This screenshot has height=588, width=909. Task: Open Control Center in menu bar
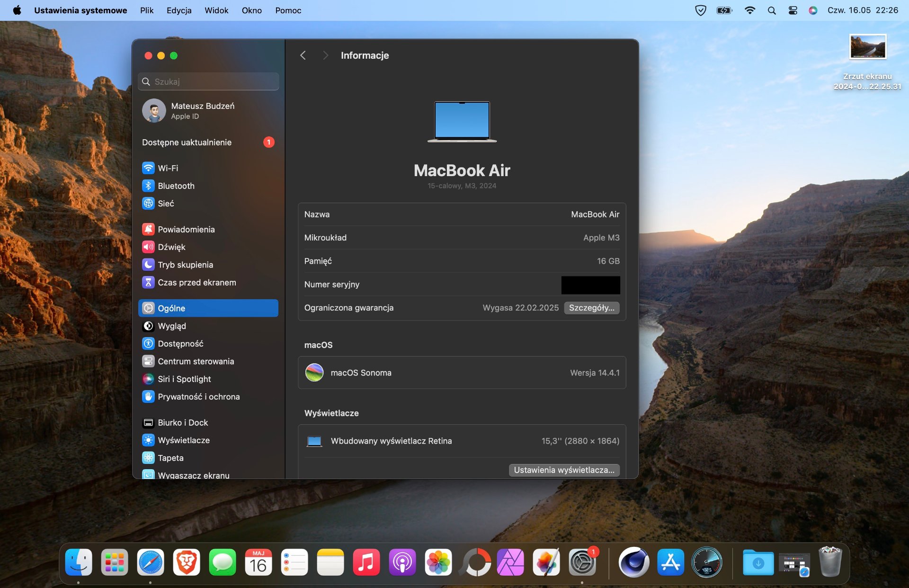point(793,10)
